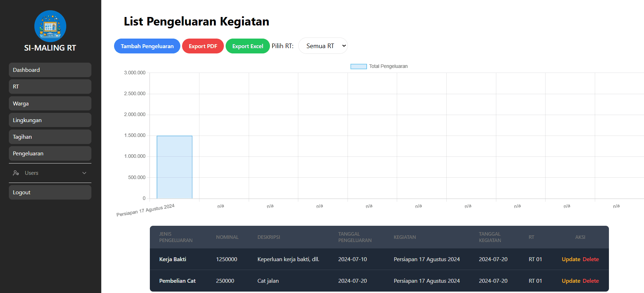This screenshot has width=644, height=293.
Task: Delete the Pembelian Cat expense row
Action: [591, 281]
